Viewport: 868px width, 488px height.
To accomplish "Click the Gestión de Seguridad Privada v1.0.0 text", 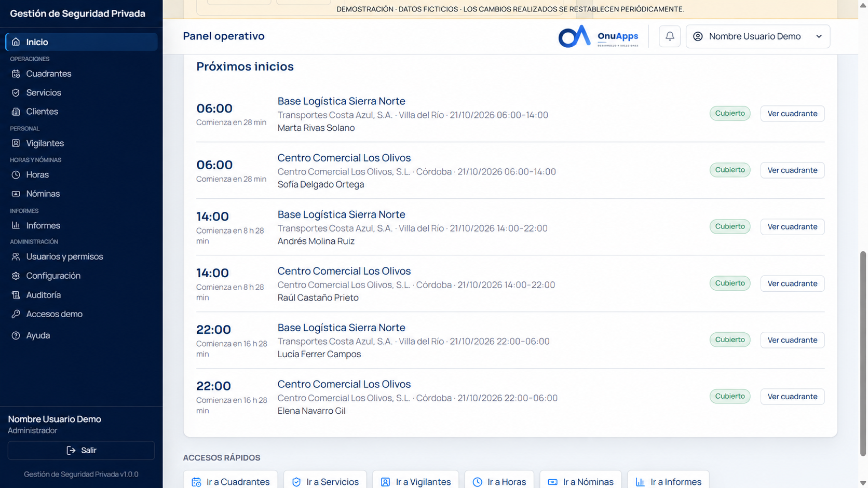I will pos(81,474).
